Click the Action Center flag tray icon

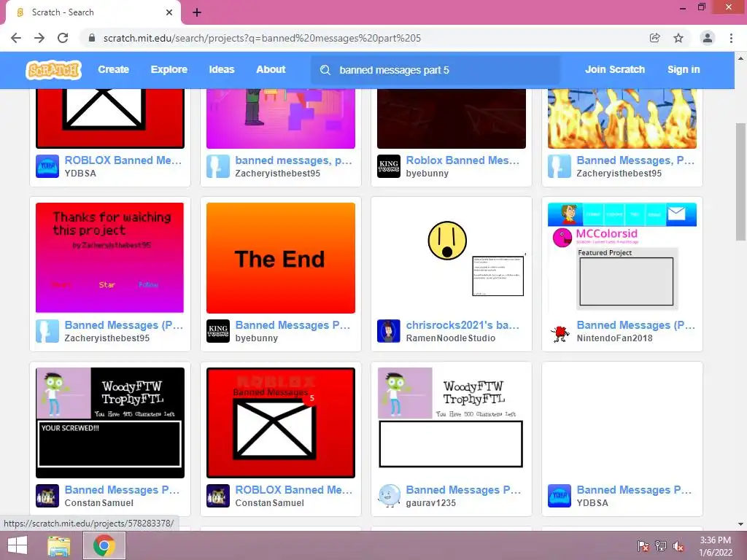(643, 545)
